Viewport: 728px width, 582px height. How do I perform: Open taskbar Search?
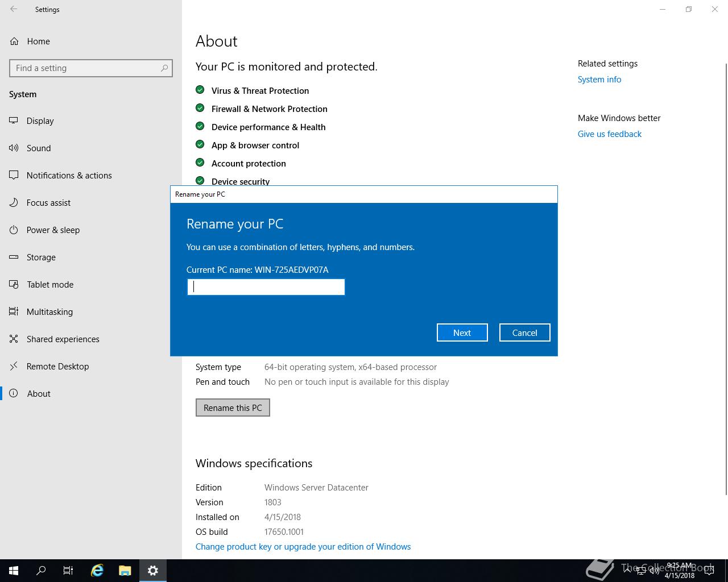point(41,571)
